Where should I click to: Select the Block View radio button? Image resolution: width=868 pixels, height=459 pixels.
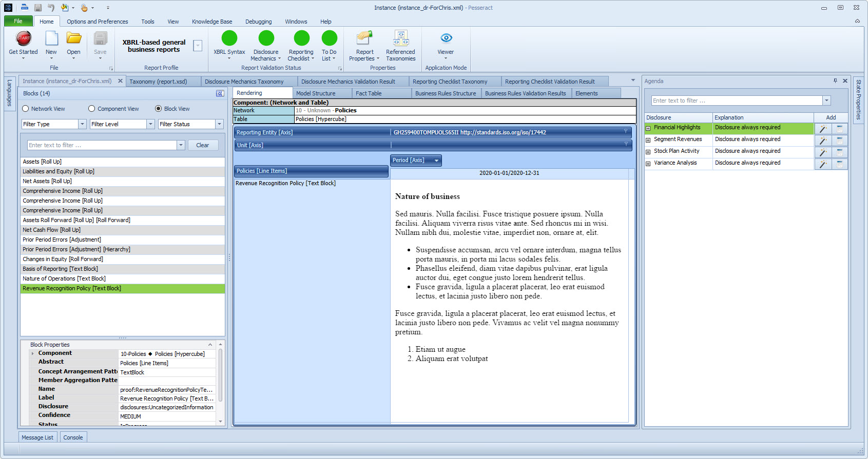(158, 109)
